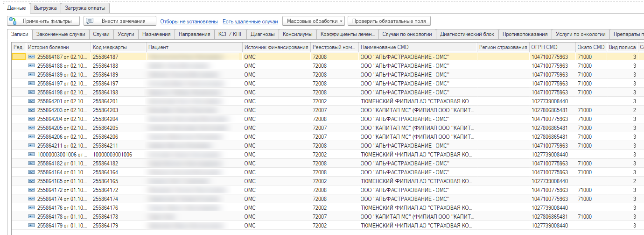The height and width of the screenshot is (235, 644).
Task: Open the Есть удаленные случаи link
Action: point(250,21)
